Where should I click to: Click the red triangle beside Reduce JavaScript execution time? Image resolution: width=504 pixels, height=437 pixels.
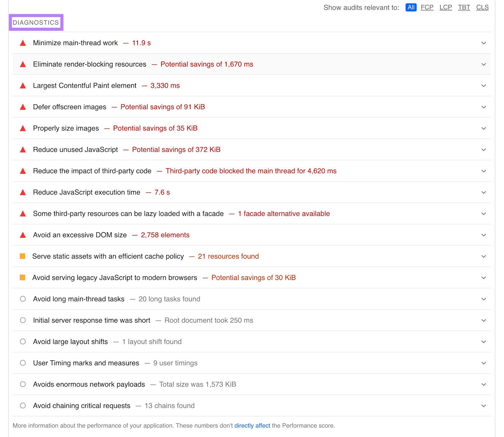pos(22,192)
